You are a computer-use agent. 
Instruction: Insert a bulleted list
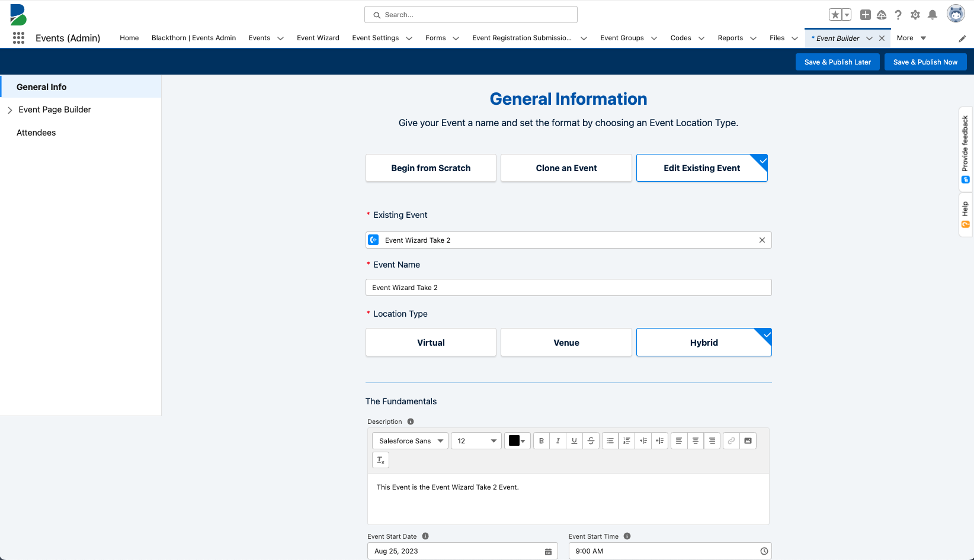pos(610,441)
